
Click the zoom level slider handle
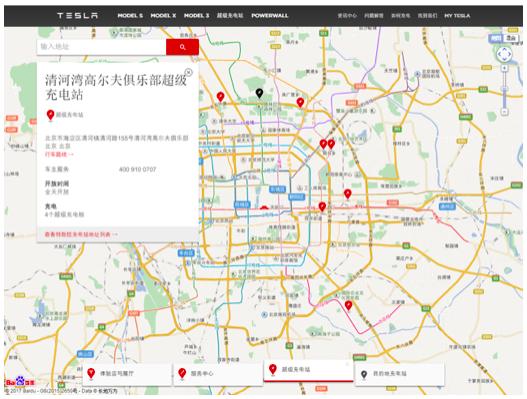[x=504, y=89]
